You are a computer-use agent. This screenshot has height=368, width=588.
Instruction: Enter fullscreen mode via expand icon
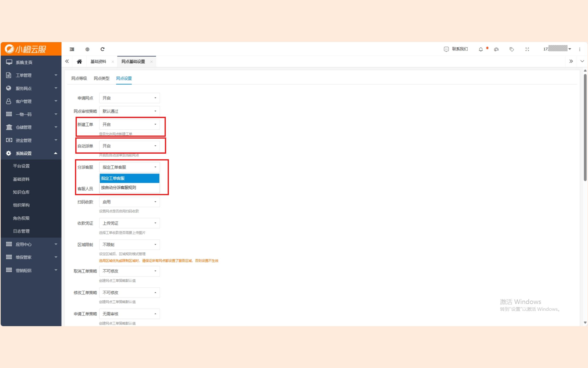tap(527, 49)
